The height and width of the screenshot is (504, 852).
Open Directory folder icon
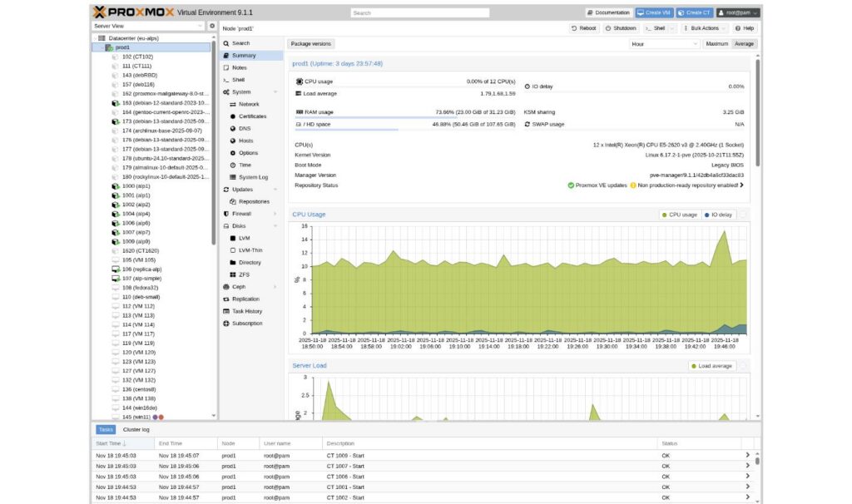233,262
